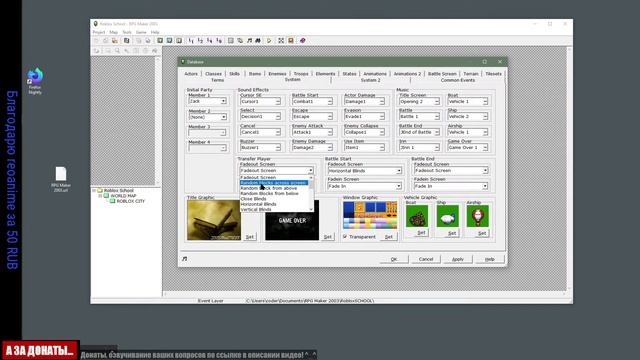The height and width of the screenshot is (360, 640).
Task: Open the Common Events tab
Action: pos(458,80)
